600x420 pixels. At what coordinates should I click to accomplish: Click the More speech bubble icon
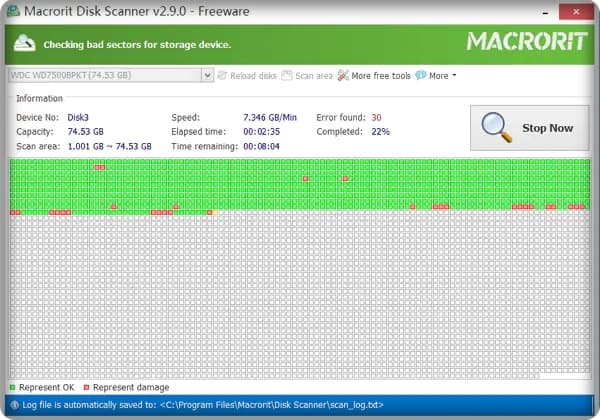pyautogui.click(x=421, y=75)
